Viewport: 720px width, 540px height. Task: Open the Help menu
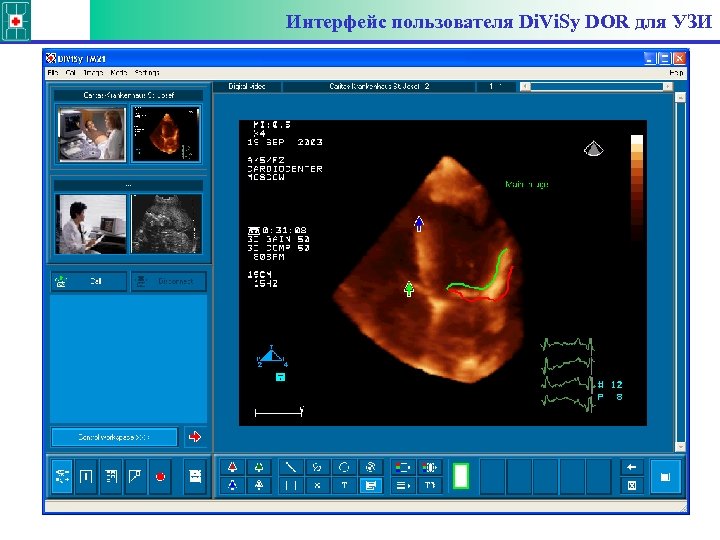pos(676,73)
